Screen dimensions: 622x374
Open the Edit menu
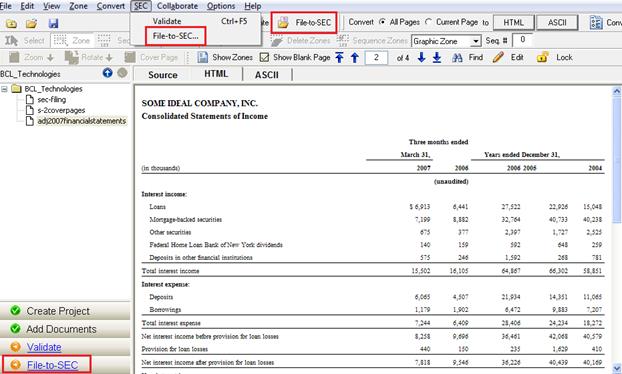click(x=27, y=6)
